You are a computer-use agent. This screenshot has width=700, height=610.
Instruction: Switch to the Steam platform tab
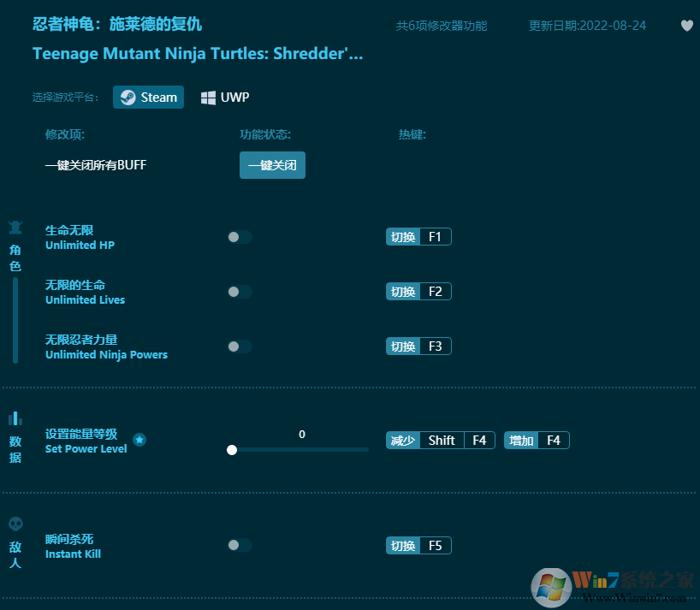click(148, 97)
